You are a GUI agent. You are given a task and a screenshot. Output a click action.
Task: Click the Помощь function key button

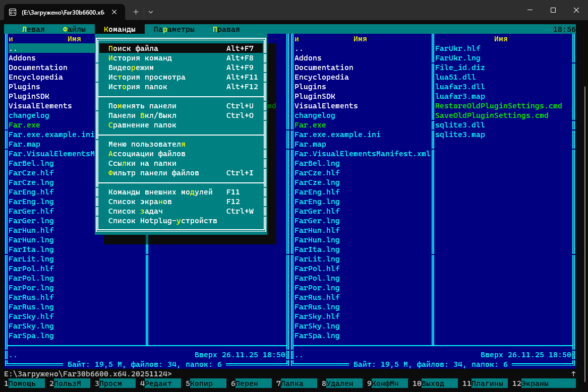[22, 383]
